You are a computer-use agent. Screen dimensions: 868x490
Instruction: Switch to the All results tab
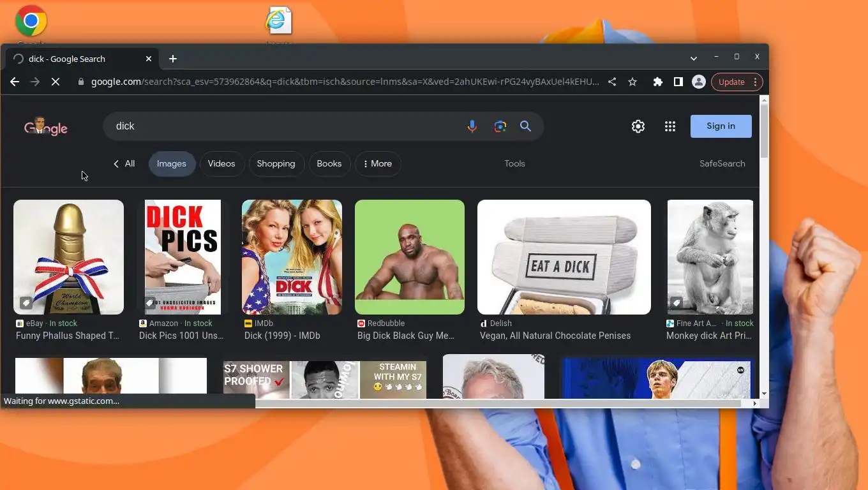pos(124,164)
